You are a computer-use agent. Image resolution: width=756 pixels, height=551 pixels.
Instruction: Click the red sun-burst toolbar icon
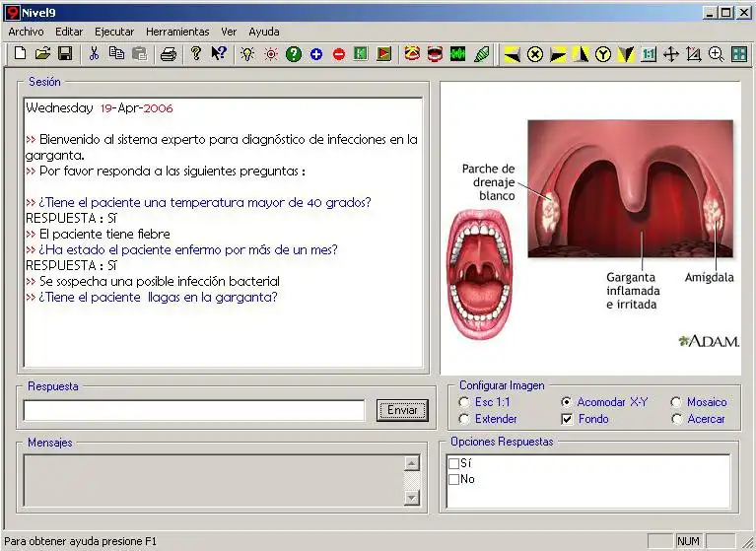[271, 54]
